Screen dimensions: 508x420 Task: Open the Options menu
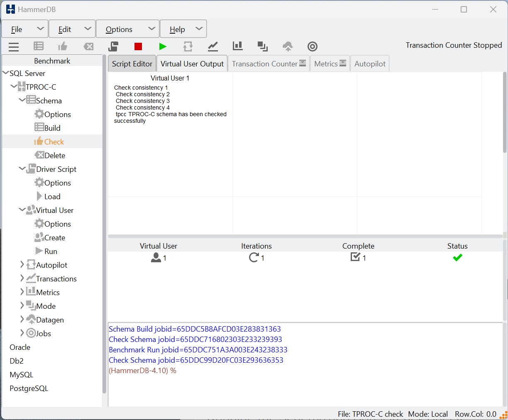(128, 29)
